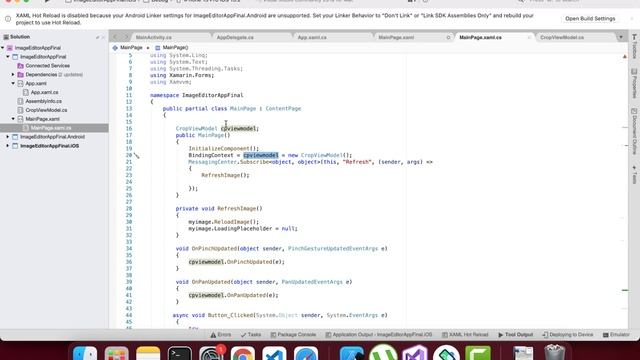Open System Preferences with the update badge
The height and width of the screenshot is (360, 640).
pos(211,353)
